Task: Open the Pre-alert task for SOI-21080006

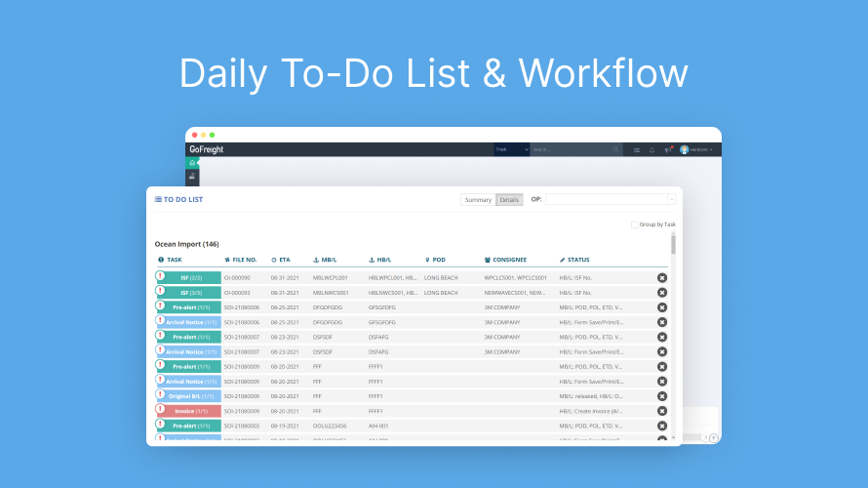Action: pyautogui.click(x=191, y=307)
